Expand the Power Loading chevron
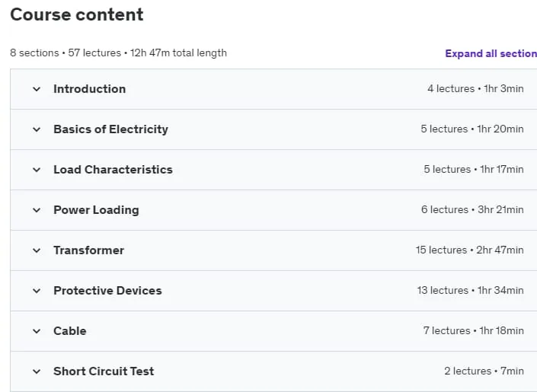The image size is (537, 392). pyautogui.click(x=37, y=210)
